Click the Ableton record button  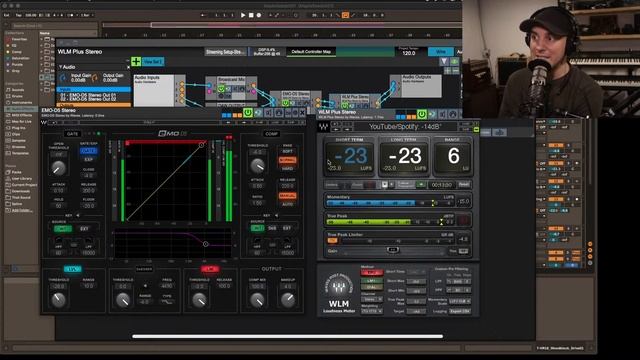click(x=259, y=15)
